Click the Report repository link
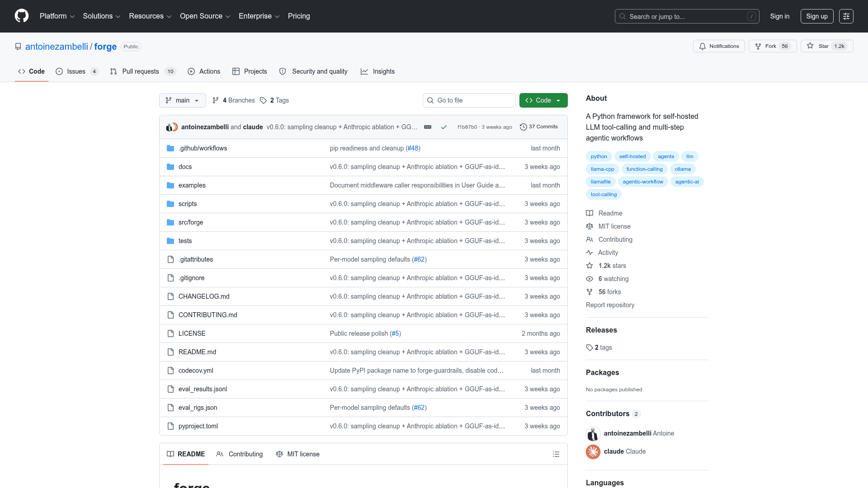The width and height of the screenshot is (868, 488). point(610,305)
